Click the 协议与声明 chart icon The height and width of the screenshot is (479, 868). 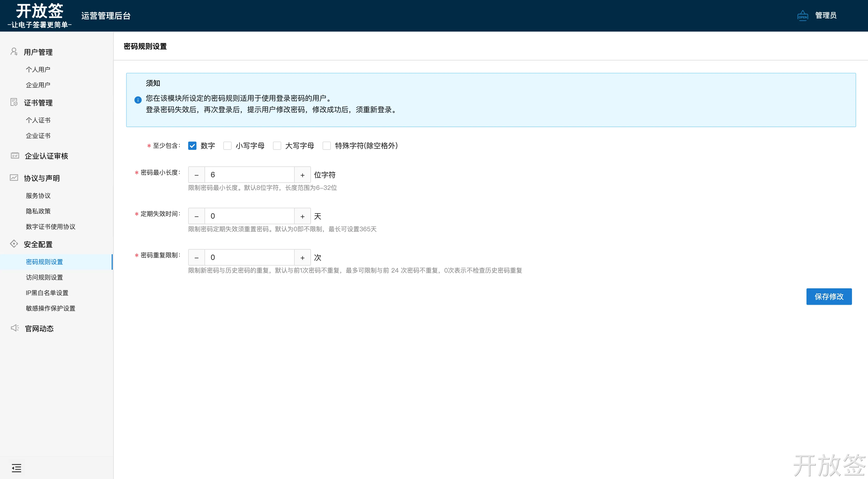click(14, 177)
